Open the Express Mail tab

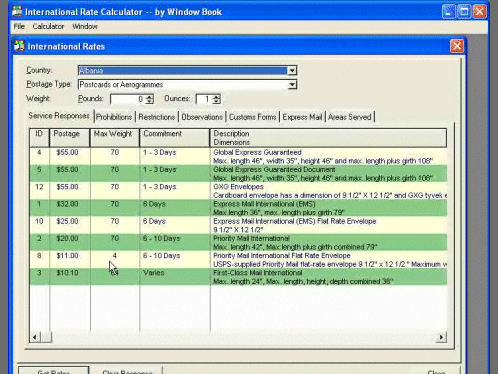click(x=302, y=117)
